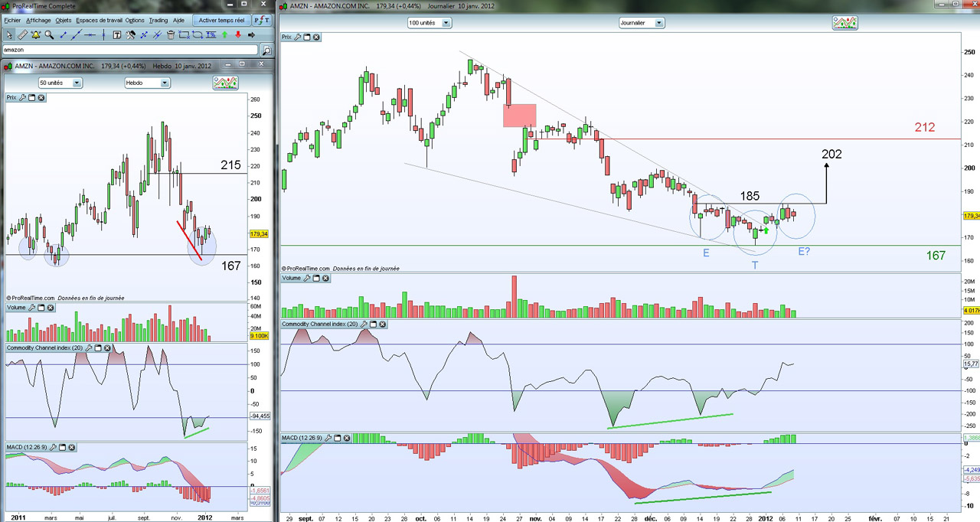Click the 202 target price label
Screen dimensions: 980x522
(831, 154)
